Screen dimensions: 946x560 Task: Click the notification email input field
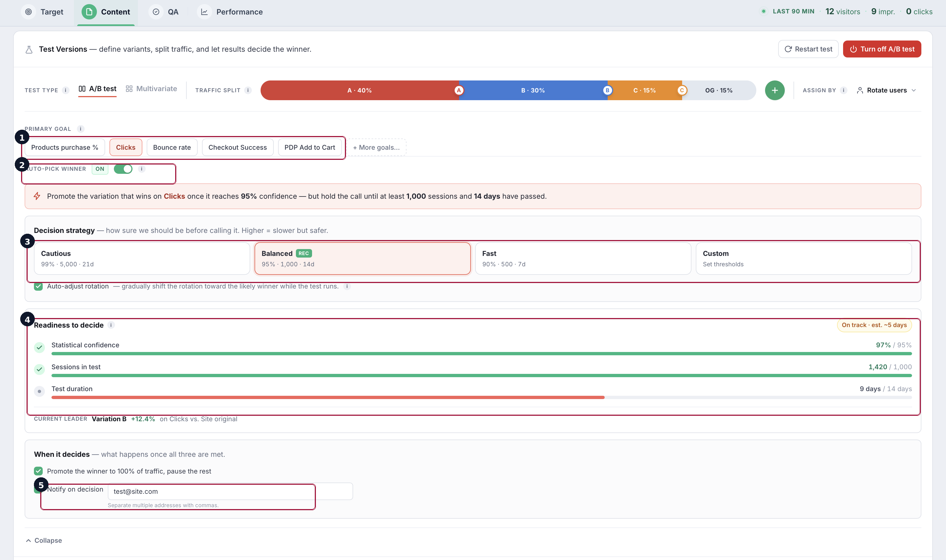[x=230, y=491]
